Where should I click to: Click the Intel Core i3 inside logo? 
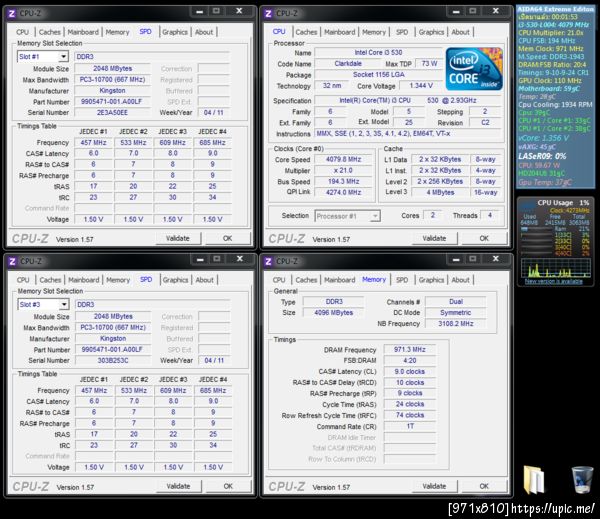[x=474, y=69]
